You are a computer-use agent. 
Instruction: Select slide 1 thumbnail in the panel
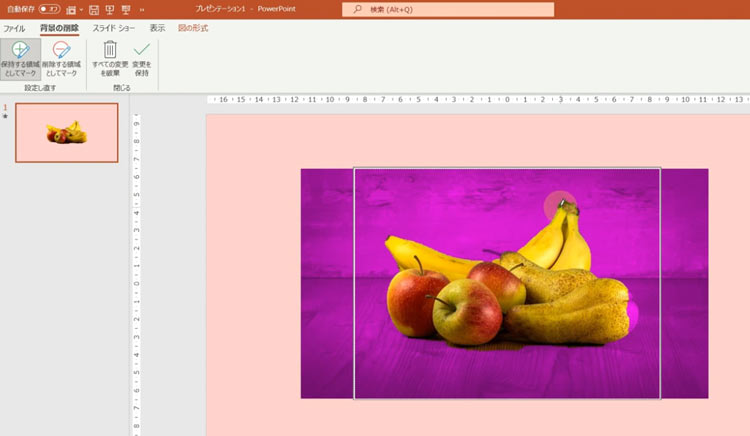(66, 132)
